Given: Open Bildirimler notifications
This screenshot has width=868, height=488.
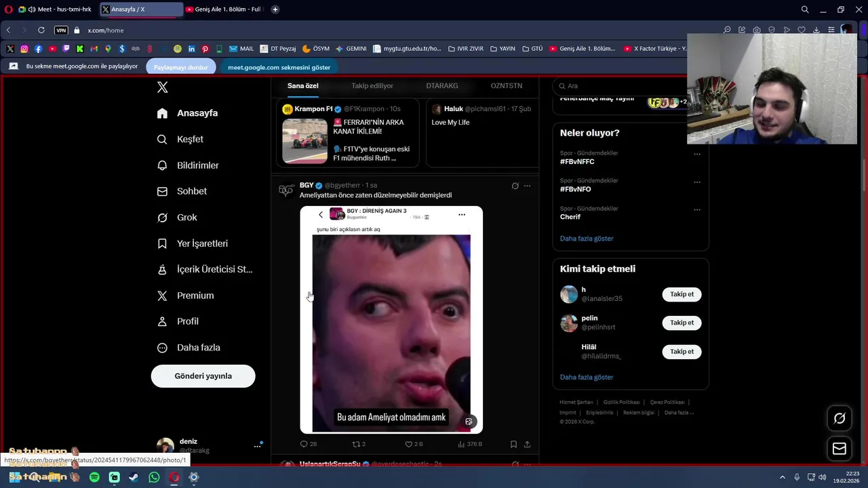Looking at the screenshot, I should pyautogui.click(x=187, y=165).
